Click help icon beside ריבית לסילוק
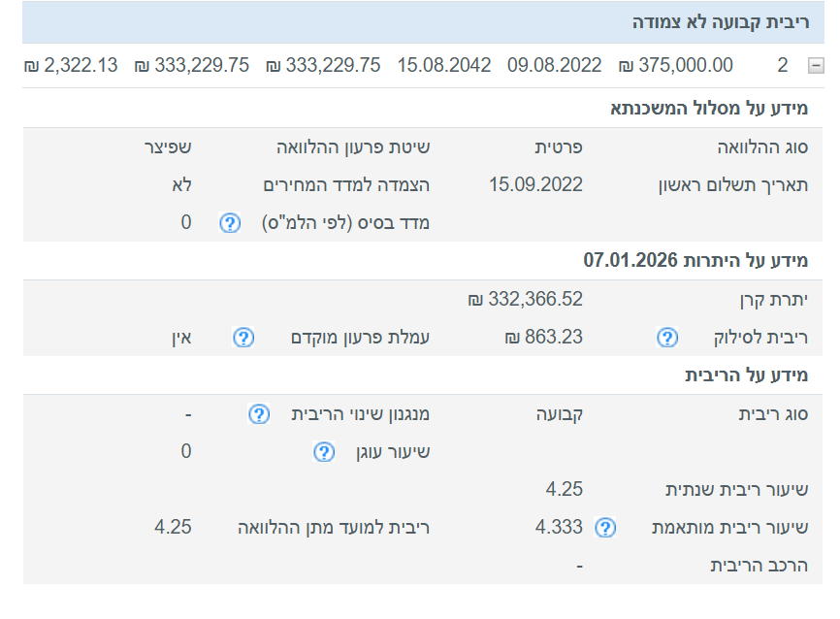This screenshot has width=840, height=619. point(666,338)
